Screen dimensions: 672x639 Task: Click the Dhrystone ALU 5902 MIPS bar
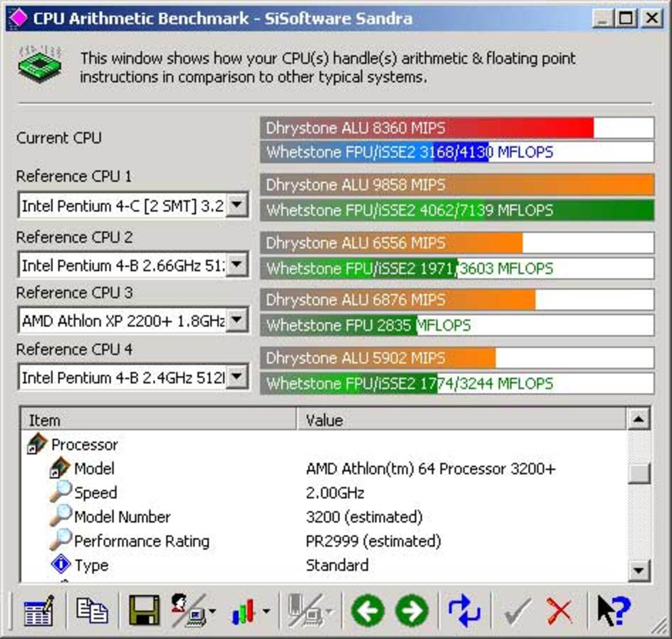point(457,358)
